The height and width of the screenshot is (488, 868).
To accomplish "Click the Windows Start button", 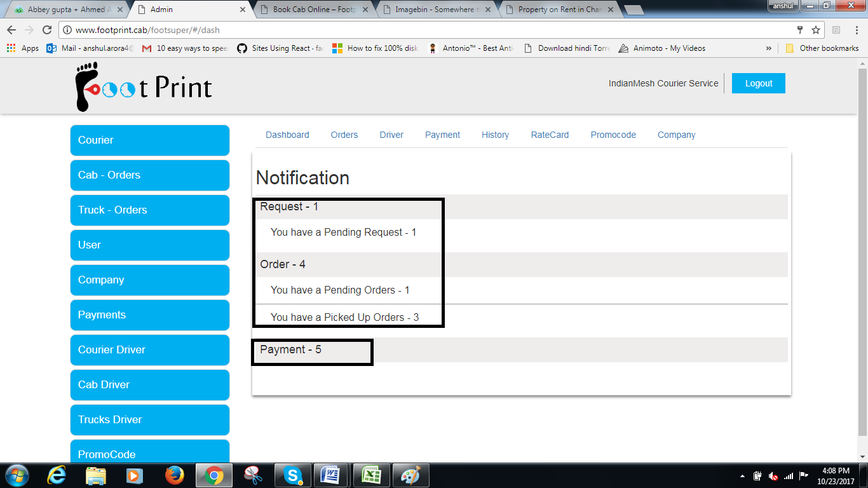I will point(17,475).
